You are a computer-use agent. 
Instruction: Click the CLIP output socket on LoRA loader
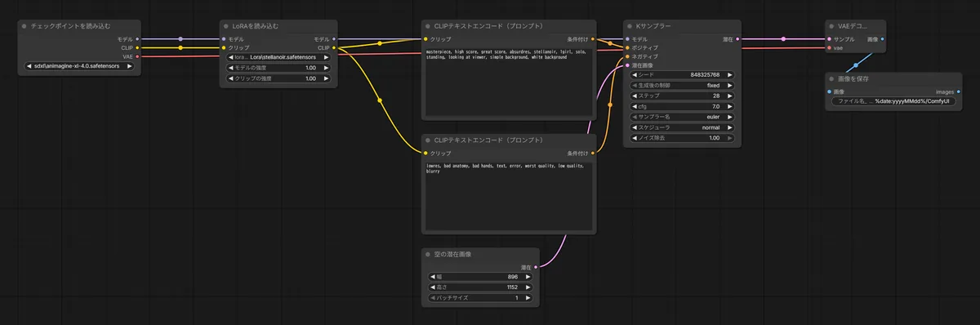tap(335, 47)
